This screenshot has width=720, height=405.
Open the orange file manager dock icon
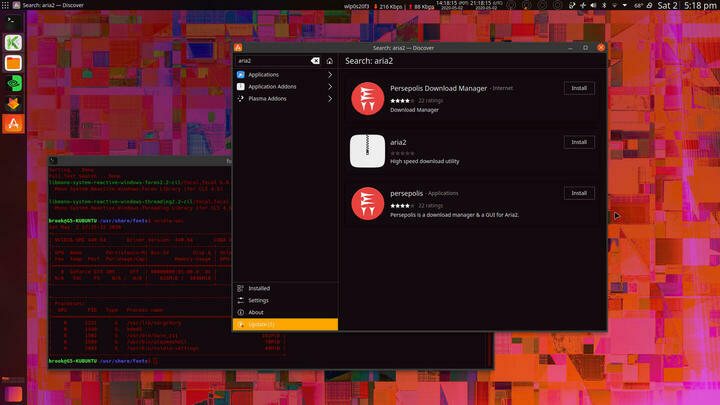[x=13, y=63]
